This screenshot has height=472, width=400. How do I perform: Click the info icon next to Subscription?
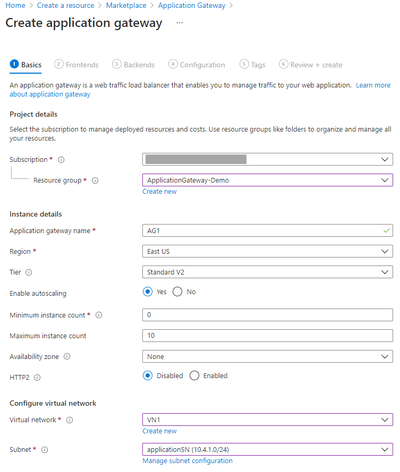pyautogui.click(x=61, y=160)
